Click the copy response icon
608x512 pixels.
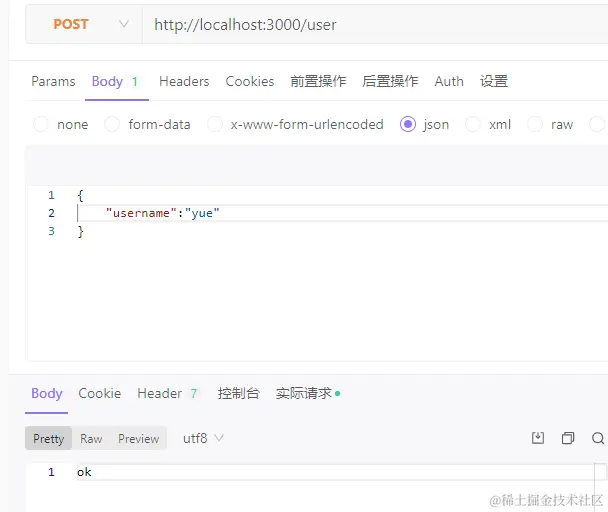coord(568,438)
